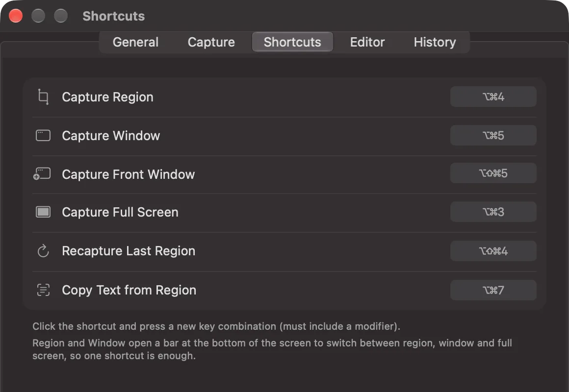569x392 pixels.
Task: Edit the Capture Region shortcut ⌥⌘4
Action: [493, 97]
